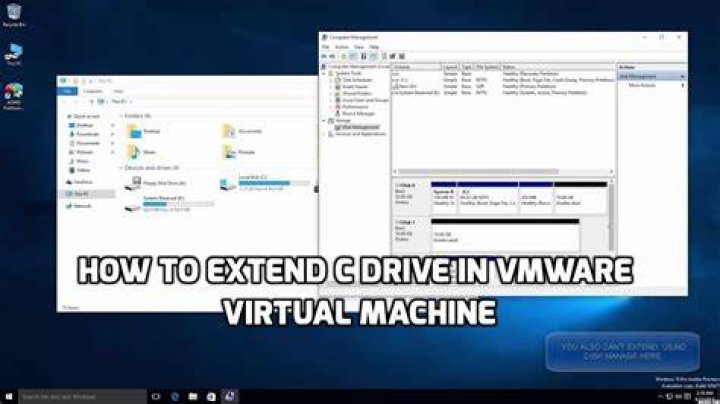Open File menu in Computer Management
This screenshot has height=404, width=720.
[x=326, y=47]
